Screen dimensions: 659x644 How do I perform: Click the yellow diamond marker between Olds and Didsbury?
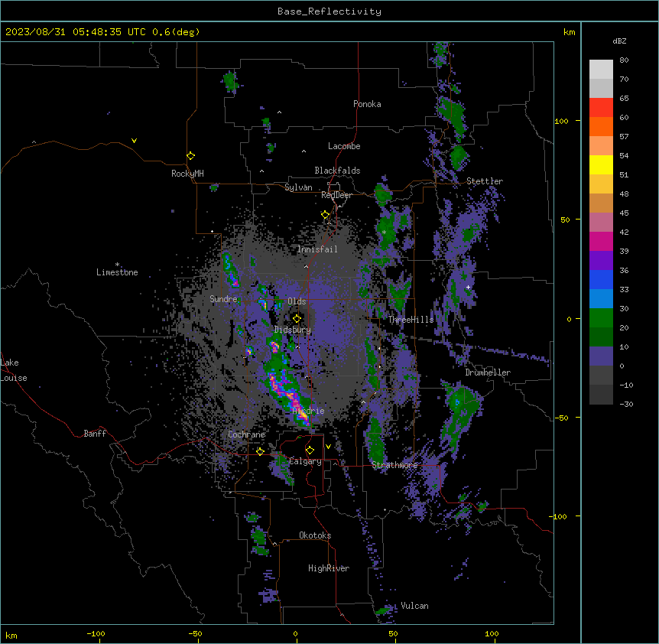coord(297,319)
